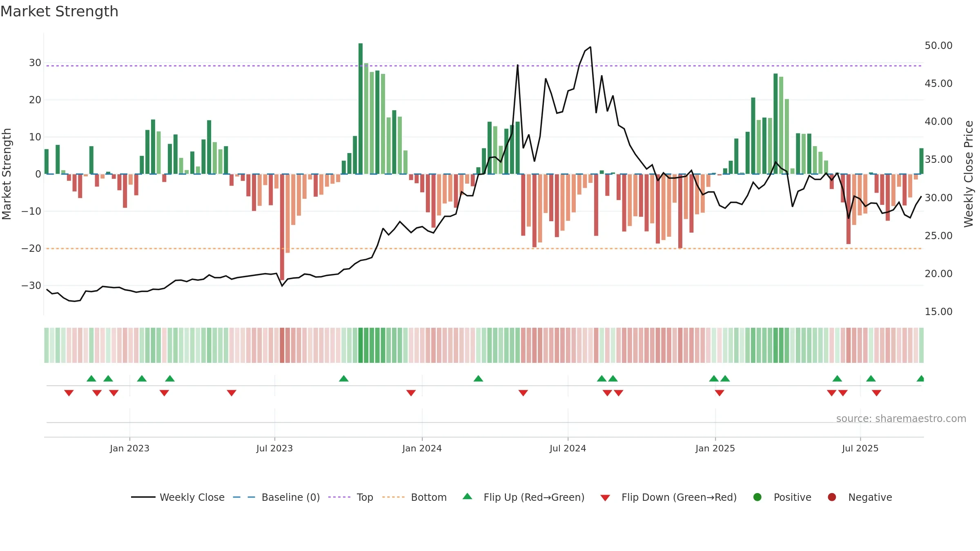Toggle the Top legend entry
Image resolution: width=980 pixels, height=551 pixels.
[351, 497]
